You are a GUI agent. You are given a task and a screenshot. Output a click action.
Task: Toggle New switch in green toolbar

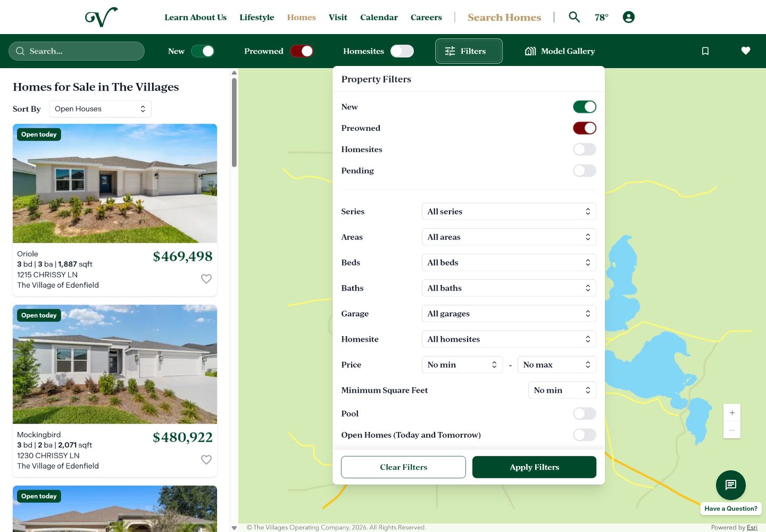[x=203, y=51]
